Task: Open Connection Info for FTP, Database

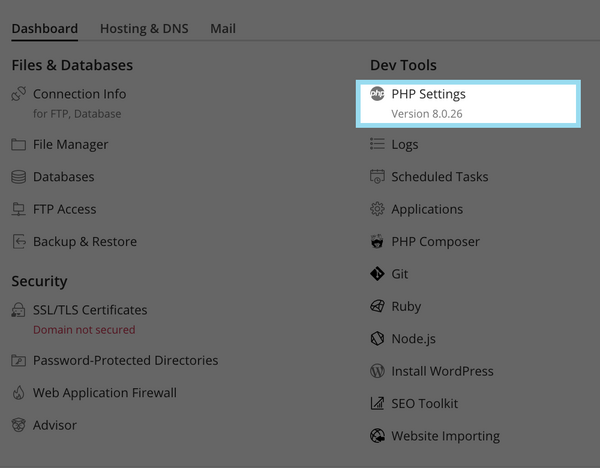Action: 79,94
